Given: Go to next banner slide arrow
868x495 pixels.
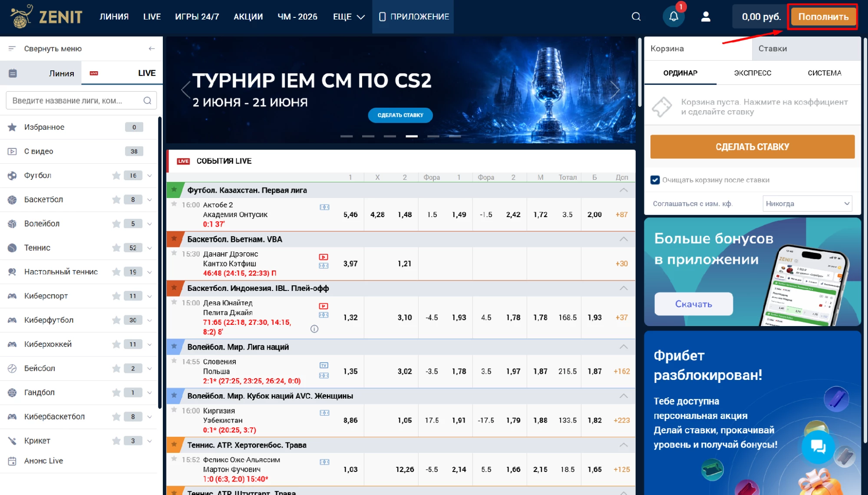Looking at the screenshot, I should (615, 90).
